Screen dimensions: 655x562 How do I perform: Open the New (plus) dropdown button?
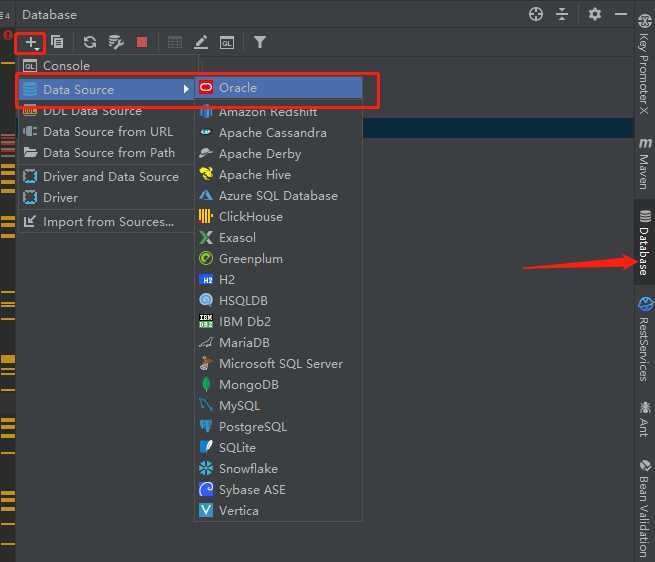[x=31, y=43]
